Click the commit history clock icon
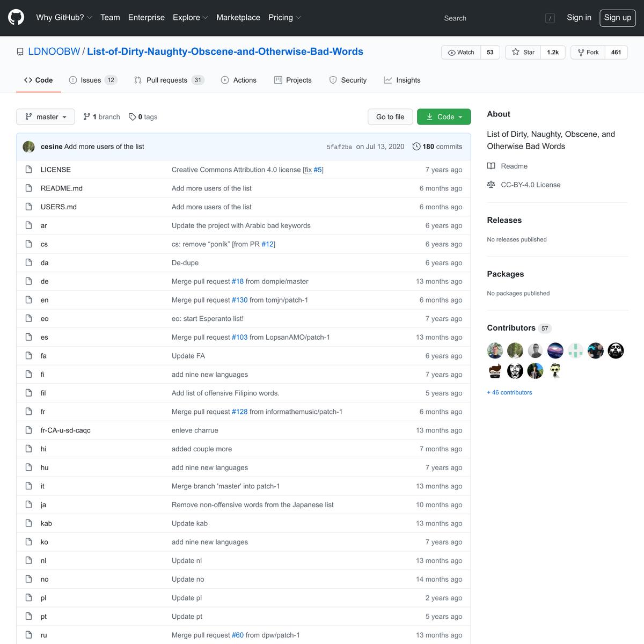Image resolution: width=644 pixels, height=644 pixels. (416, 147)
